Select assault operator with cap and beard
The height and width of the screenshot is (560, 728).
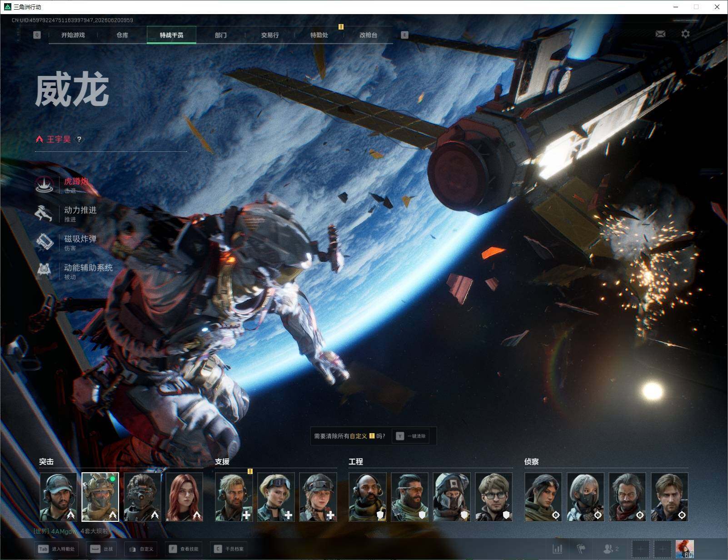tap(58, 497)
